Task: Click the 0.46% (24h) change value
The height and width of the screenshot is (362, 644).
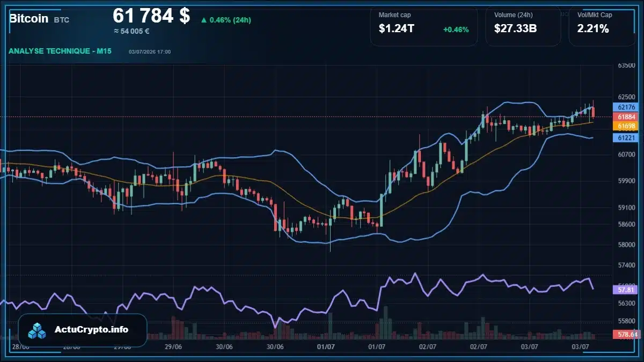Action: [x=230, y=20]
